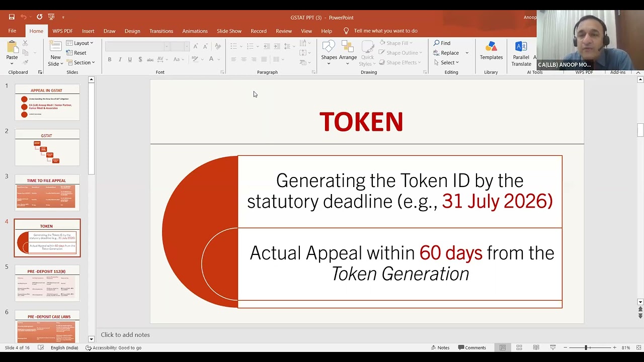Open the Comments pane from status bar

click(x=472, y=347)
